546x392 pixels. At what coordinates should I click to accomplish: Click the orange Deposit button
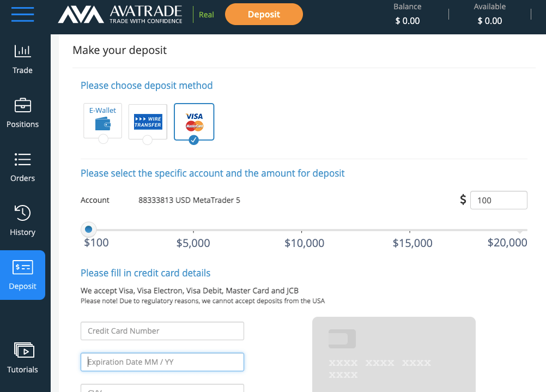[x=264, y=14]
